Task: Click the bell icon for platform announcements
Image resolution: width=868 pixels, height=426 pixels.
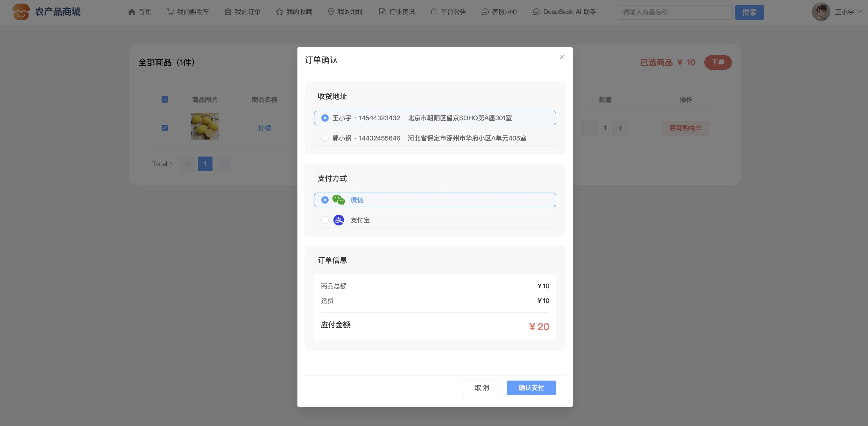Action: pos(433,12)
